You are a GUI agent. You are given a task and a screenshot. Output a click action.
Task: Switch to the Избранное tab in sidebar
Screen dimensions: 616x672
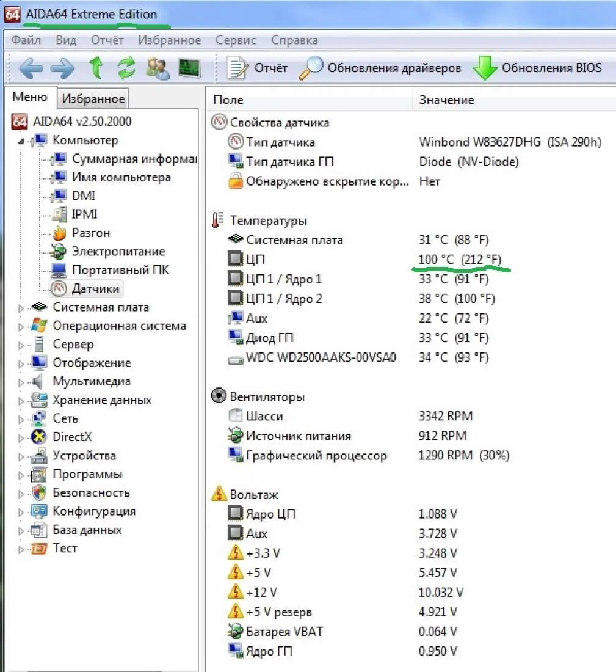click(93, 98)
